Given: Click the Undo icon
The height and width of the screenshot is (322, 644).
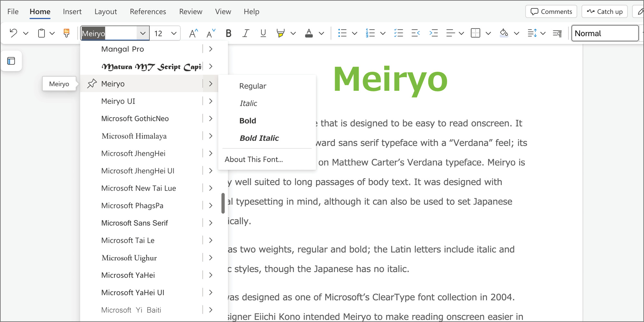Looking at the screenshot, I should [x=13, y=33].
